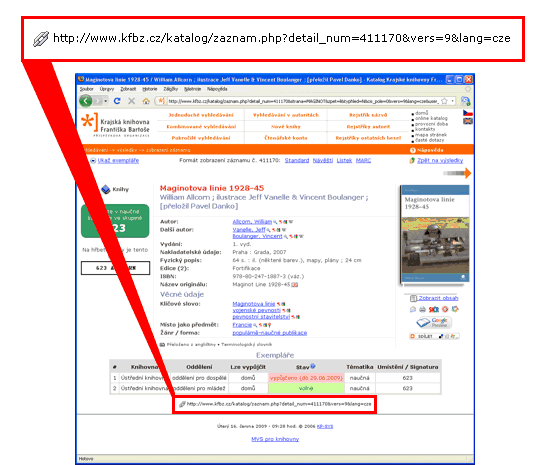
Task: Click the MVS pro knihovny link
Action: point(275,439)
